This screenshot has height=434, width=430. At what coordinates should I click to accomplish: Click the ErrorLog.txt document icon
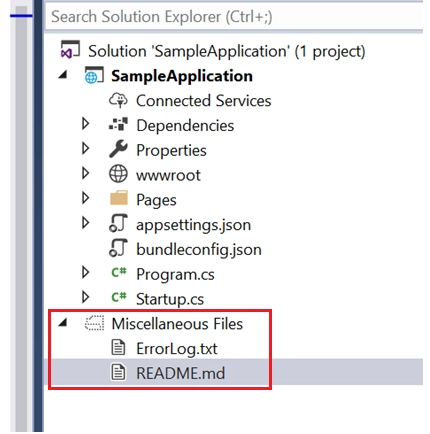pos(118,347)
